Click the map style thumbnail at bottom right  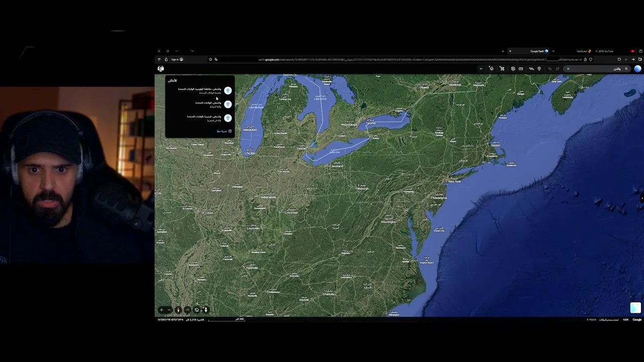click(635, 308)
